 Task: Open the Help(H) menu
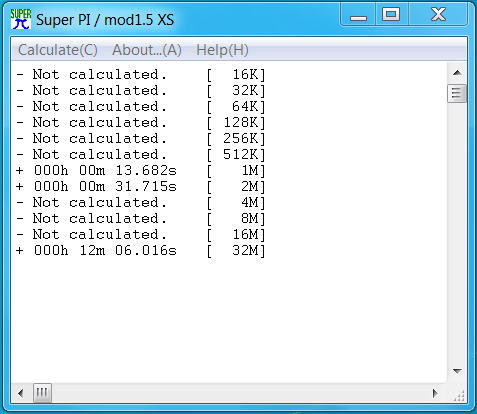(222, 50)
